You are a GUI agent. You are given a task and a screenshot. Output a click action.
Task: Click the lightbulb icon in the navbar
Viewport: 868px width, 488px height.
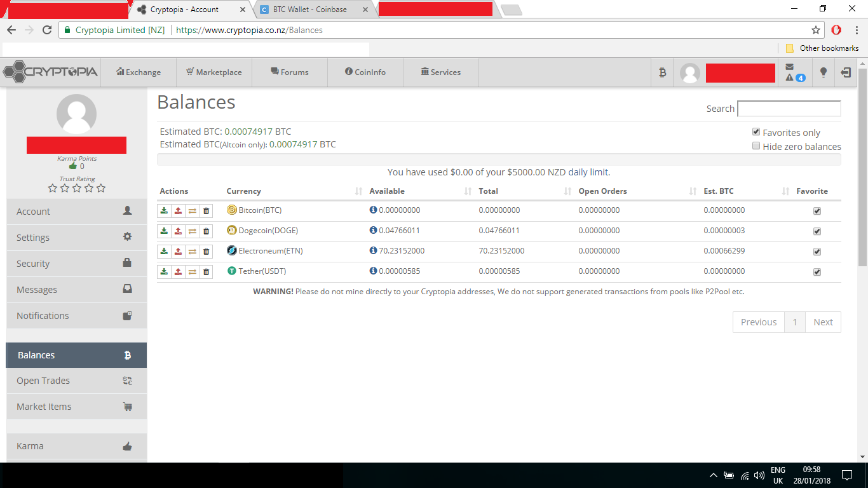824,72
